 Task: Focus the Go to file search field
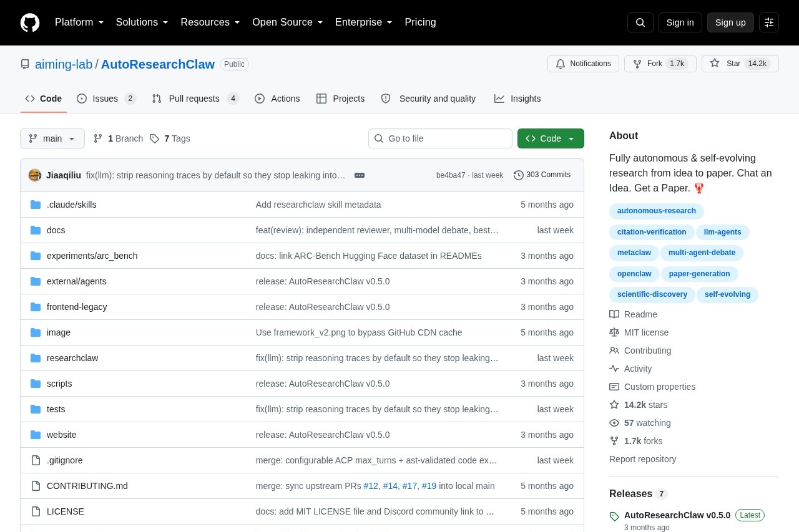click(x=440, y=138)
